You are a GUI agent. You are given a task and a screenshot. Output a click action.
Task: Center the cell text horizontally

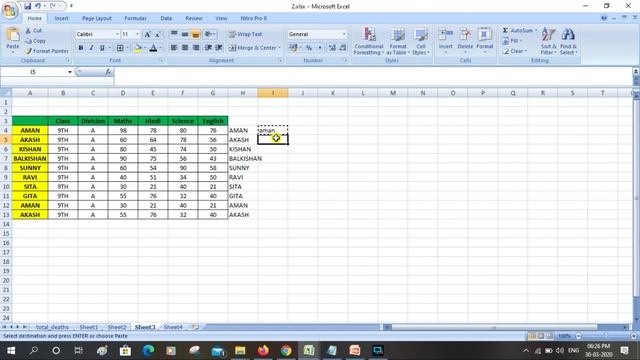(185, 48)
